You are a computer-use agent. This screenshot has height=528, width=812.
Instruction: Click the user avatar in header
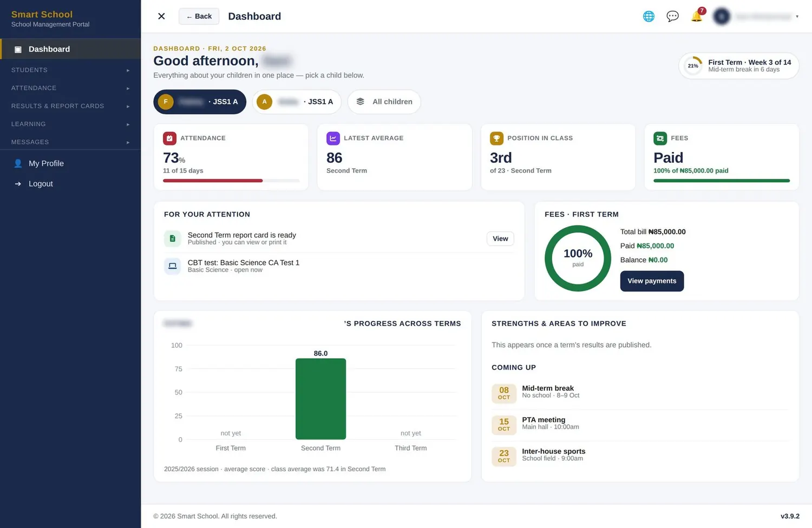(x=722, y=16)
